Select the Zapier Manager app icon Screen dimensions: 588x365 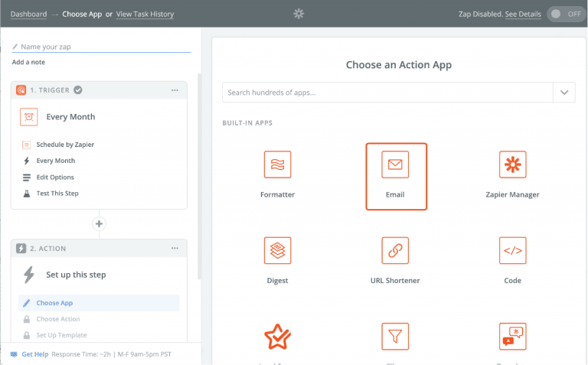pos(512,165)
